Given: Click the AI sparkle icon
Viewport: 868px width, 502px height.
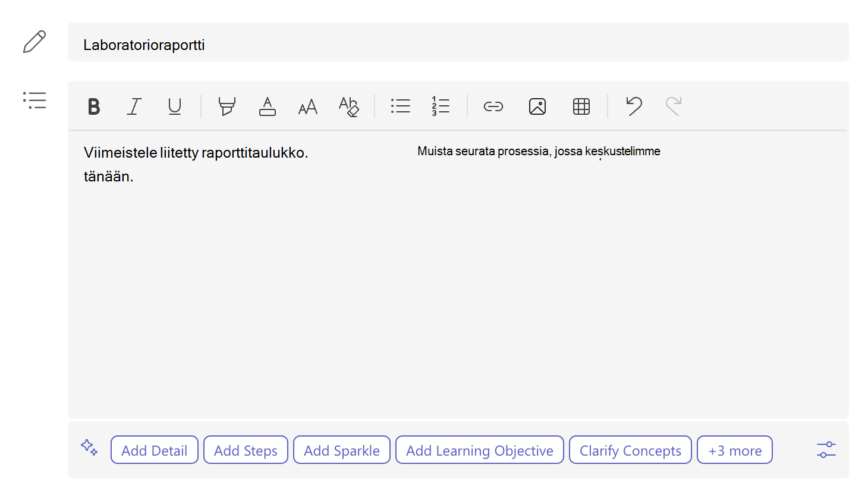Looking at the screenshot, I should tap(89, 447).
